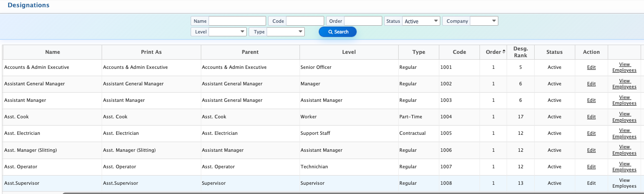Edit the Asst. Operator designation

(x=591, y=166)
